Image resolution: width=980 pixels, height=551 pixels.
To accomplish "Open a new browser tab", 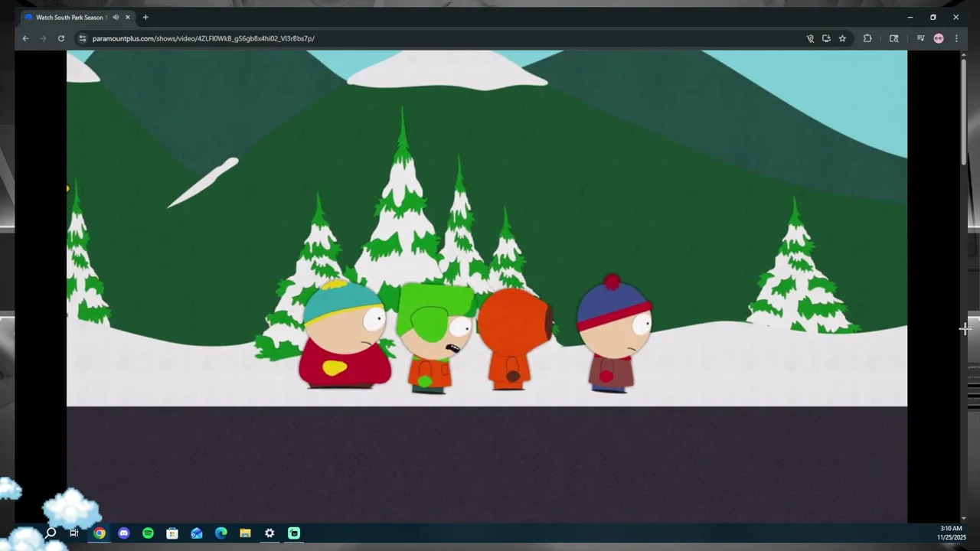I will [x=145, y=17].
